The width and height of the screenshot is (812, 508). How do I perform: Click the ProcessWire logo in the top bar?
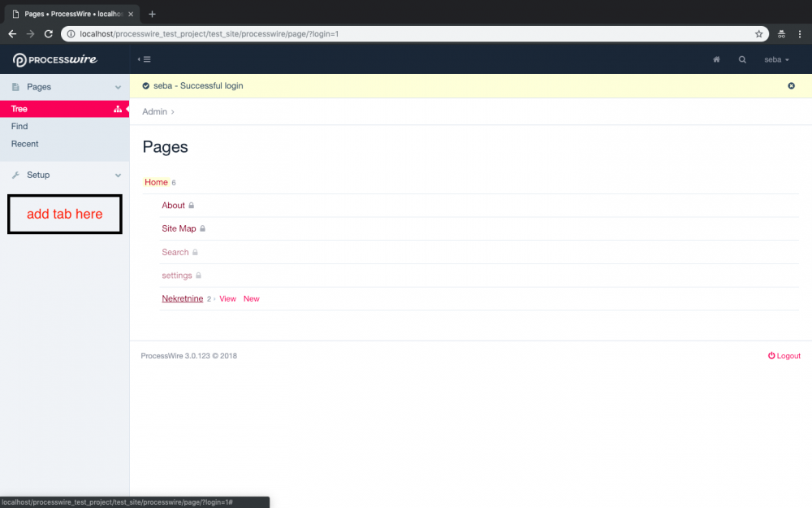[x=54, y=59]
